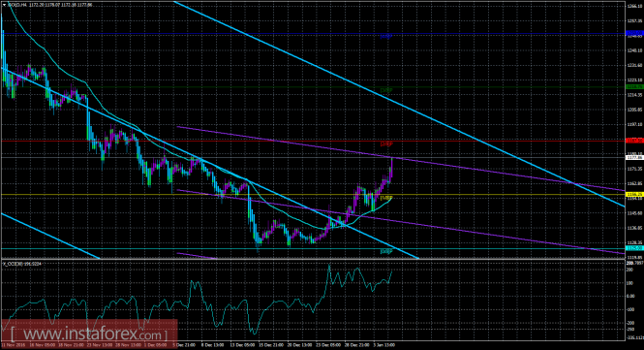
Task: Click the divider between price chart and CCI
Action: pos(312,259)
